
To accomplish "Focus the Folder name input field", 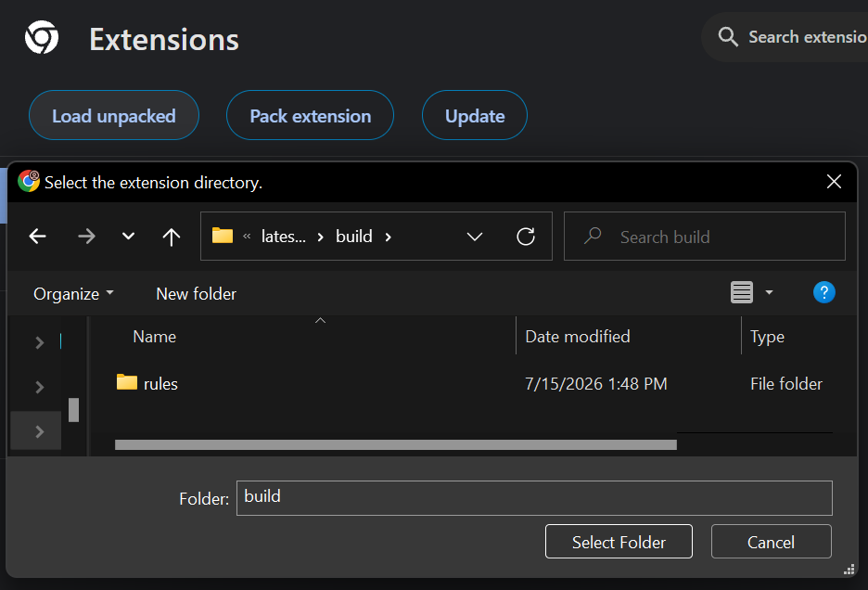I will coord(534,498).
